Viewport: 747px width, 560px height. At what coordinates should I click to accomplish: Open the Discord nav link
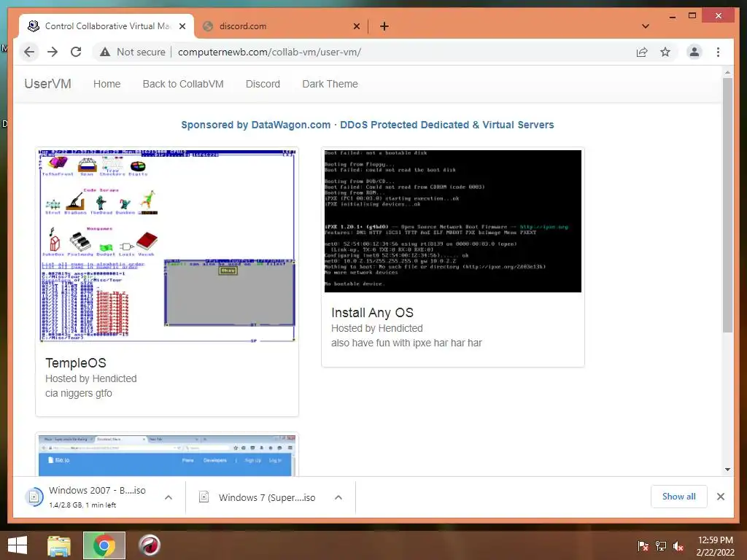[x=263, y=84]
